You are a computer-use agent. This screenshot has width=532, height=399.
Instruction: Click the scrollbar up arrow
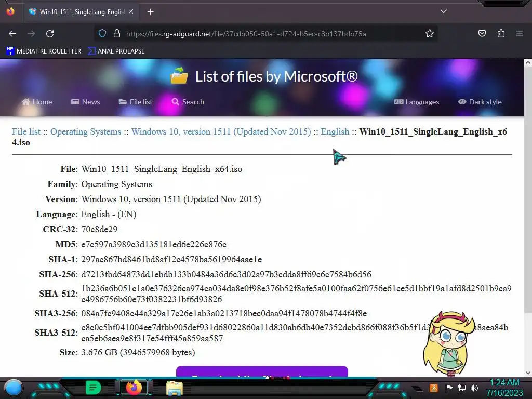point(528,62)
